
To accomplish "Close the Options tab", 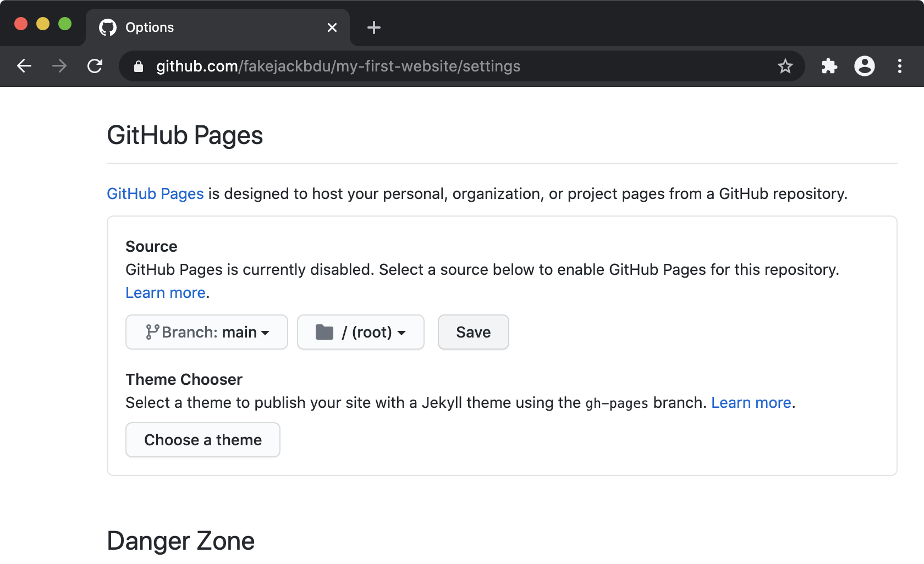I will point(332,27).
